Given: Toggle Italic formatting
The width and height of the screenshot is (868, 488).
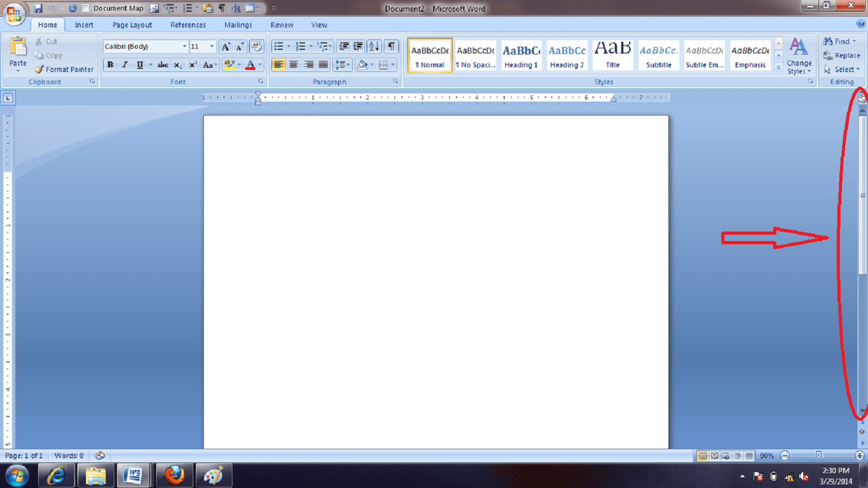Looking at the screenshot, I should [124, 65].
